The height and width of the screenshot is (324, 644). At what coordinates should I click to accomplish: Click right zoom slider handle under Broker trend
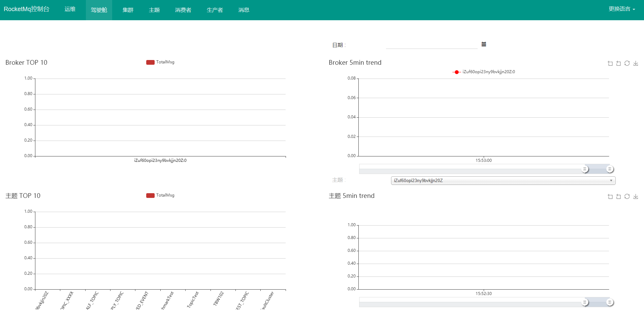pyautogui.click(x=610, y=169)
